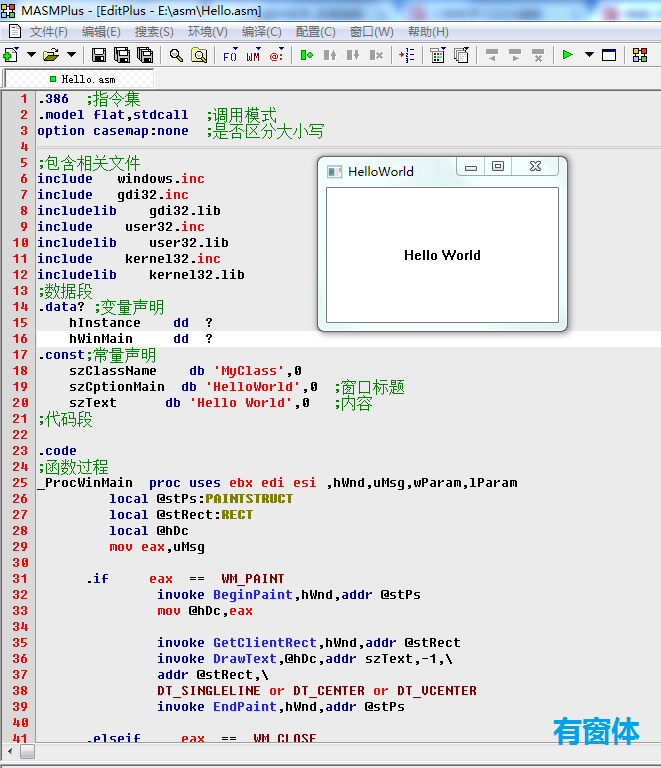Click the colorful tool manager icon
This screenshot has height=768, width=661.
coord(640,55)
